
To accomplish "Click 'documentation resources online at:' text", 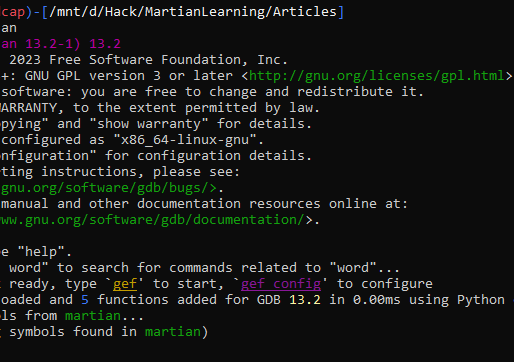I will point(272,204).
